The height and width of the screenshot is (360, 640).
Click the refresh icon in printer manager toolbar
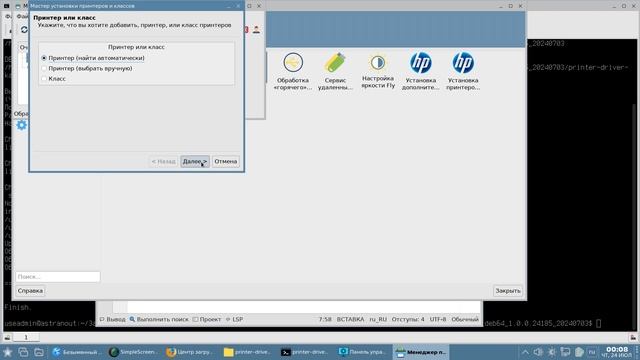pos(24,30)
